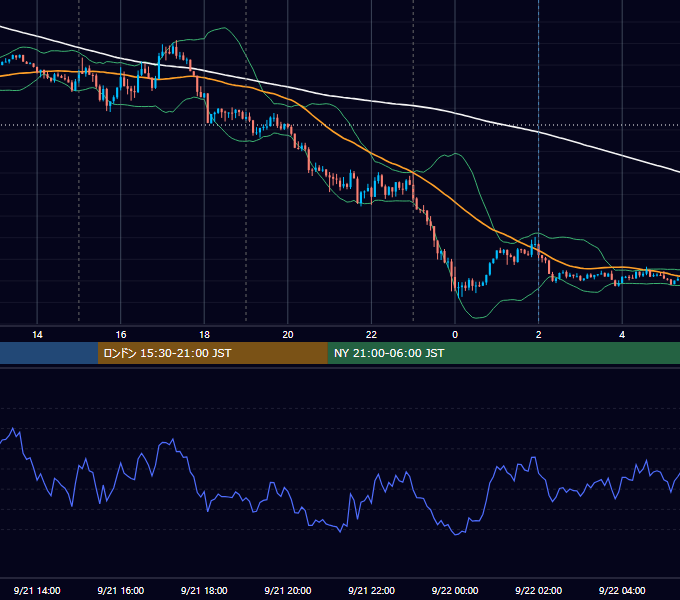
Task: Click the 9/22 04:00 date label
Action: (x=622, y=590)
